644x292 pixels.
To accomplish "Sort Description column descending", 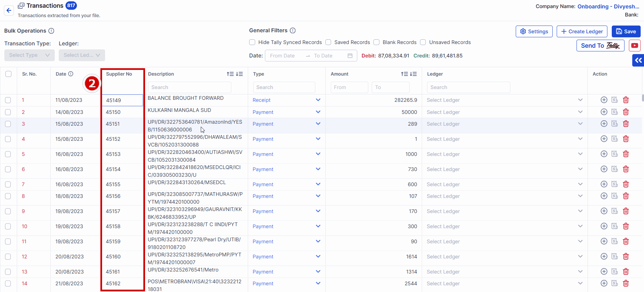I will pyautogui.click(x=239, y=74).
